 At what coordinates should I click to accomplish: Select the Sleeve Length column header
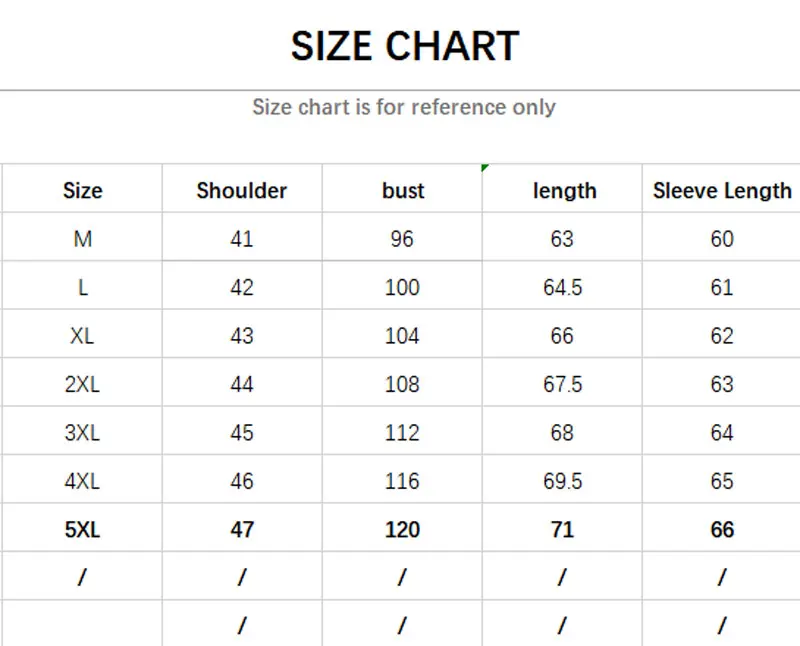click(x=722, y=190)
